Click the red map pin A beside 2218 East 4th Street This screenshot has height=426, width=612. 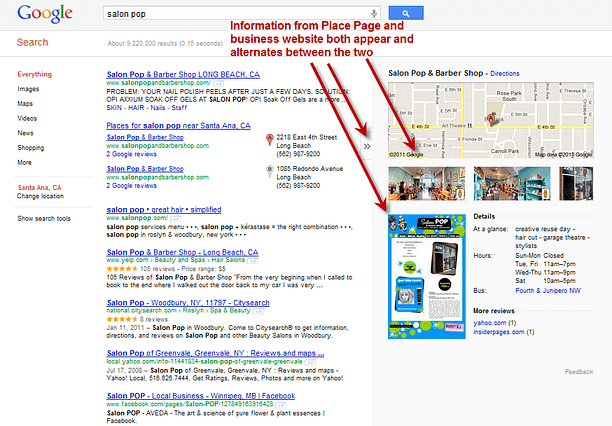[x=269, y=139]
